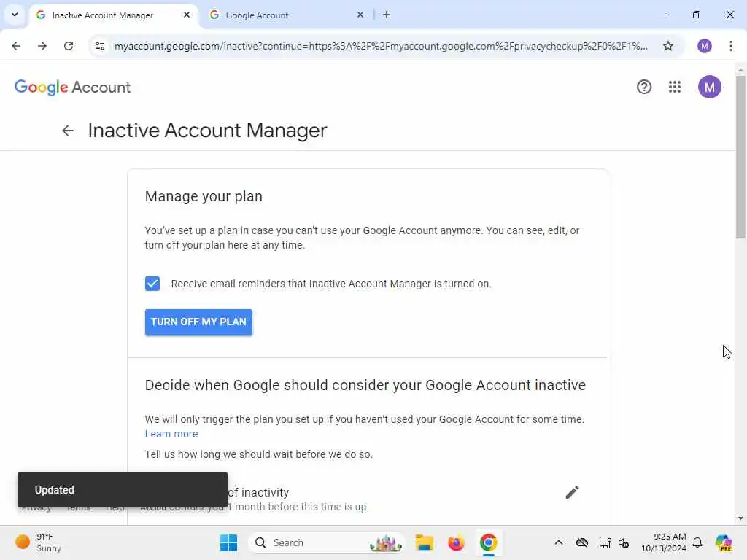Image resolution: width=747 pixels, height=560 pixels.
Task: Click the browser forward arrow
Action: pyautogui.click(x=42, y=46)
